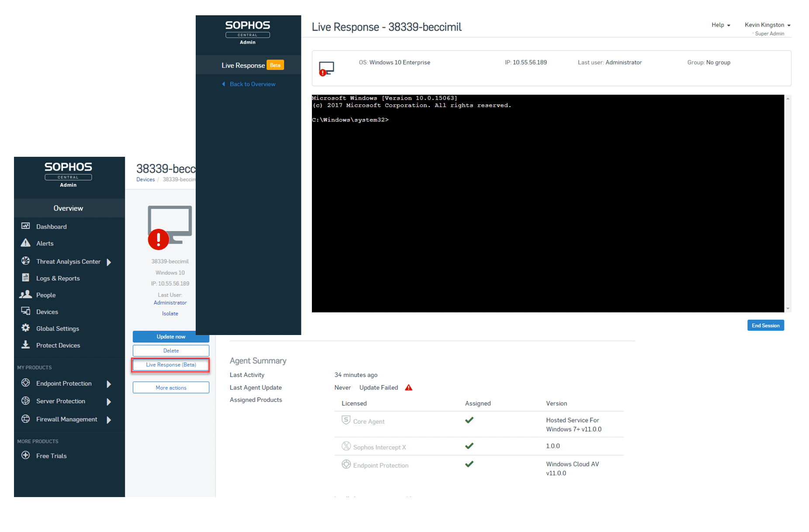Expand the Server Protection submenu arrow
The image size is (809, 532).
click(109, 402)
